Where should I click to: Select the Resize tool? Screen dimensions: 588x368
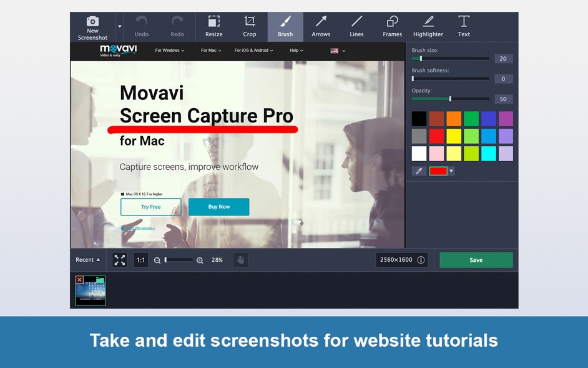213,27
